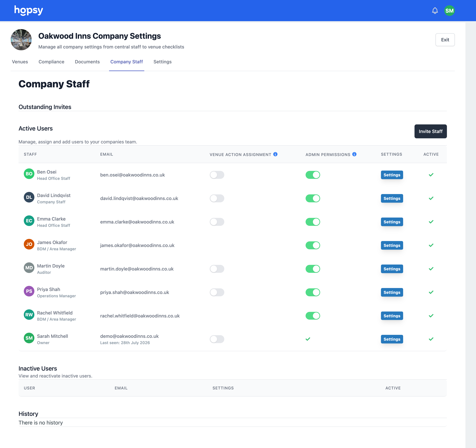Open the Compliance tab
Image resolution: width=476 pixels, height=448 pixels.
[x=51, y=62]
